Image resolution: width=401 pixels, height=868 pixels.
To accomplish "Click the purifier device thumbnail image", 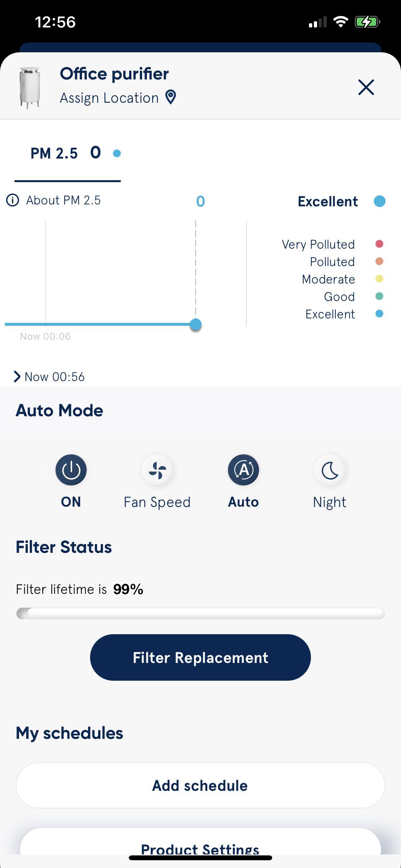I will (30, 88).
